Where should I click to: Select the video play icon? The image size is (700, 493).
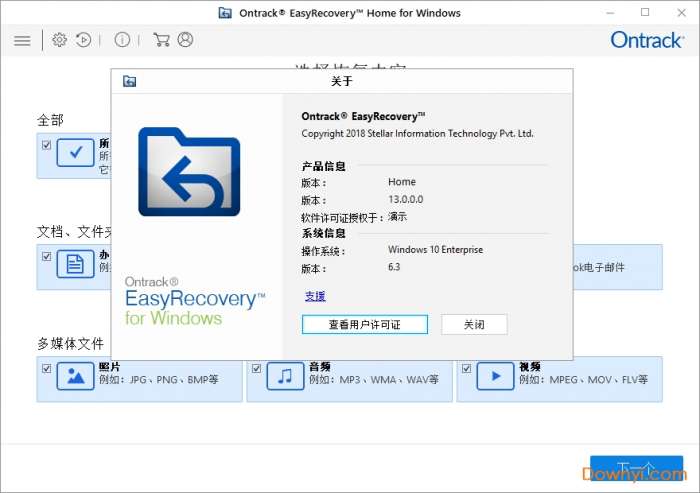495,376
